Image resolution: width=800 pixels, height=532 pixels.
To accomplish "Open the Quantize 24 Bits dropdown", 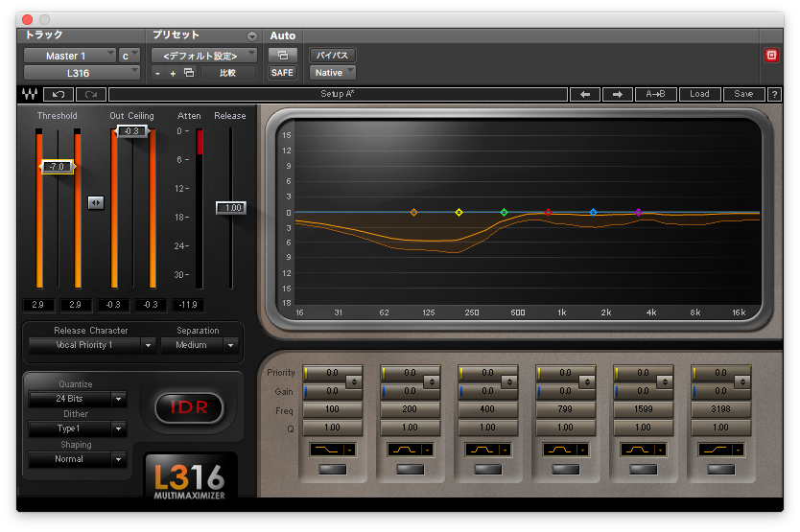I will [x=77, y=399].
